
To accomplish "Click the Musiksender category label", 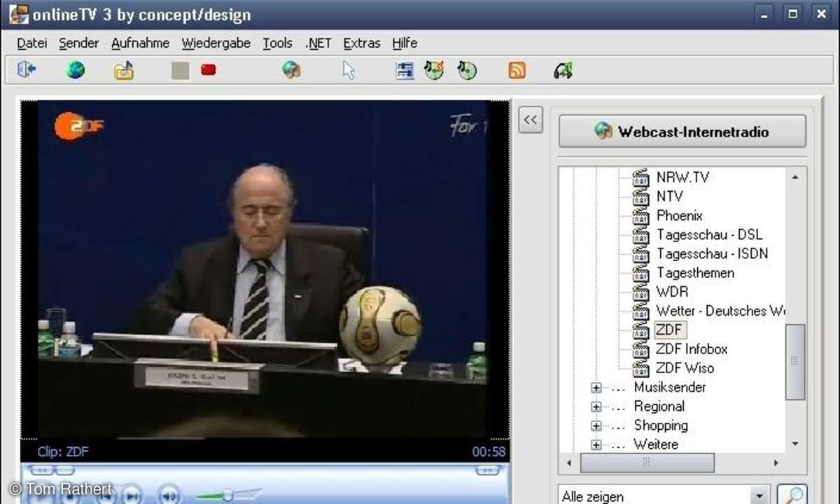I will (x=670, y=387).
